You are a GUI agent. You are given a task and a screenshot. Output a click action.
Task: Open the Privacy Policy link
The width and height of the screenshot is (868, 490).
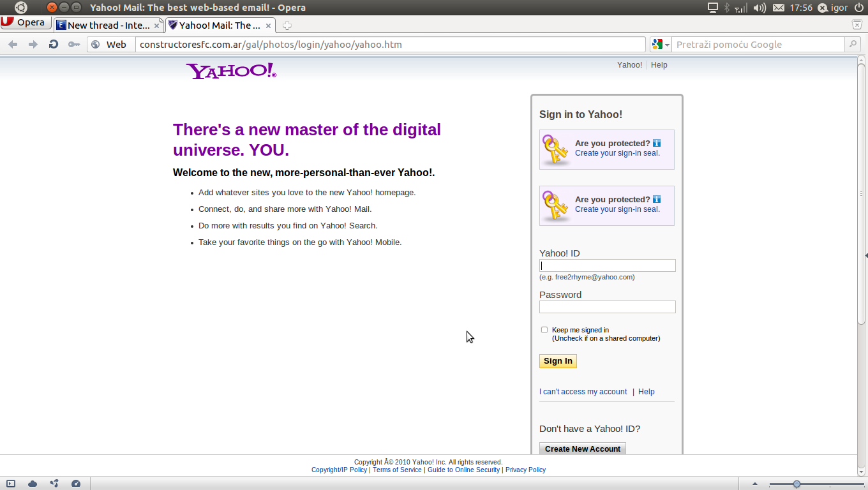(525, 470)
